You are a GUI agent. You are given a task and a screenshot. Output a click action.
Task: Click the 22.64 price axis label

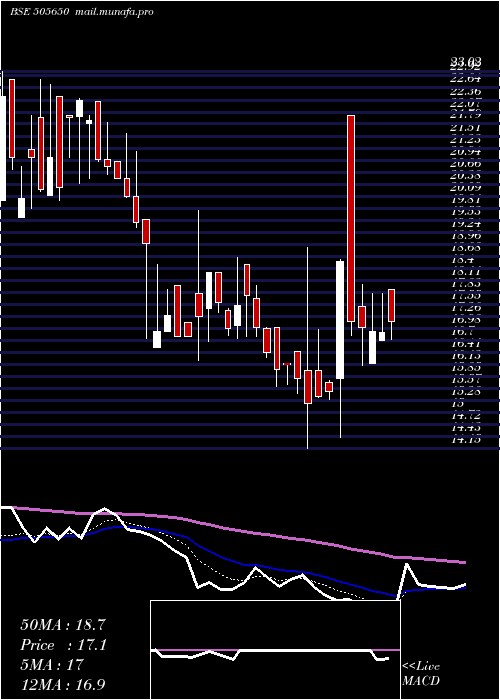click(466, 79)
